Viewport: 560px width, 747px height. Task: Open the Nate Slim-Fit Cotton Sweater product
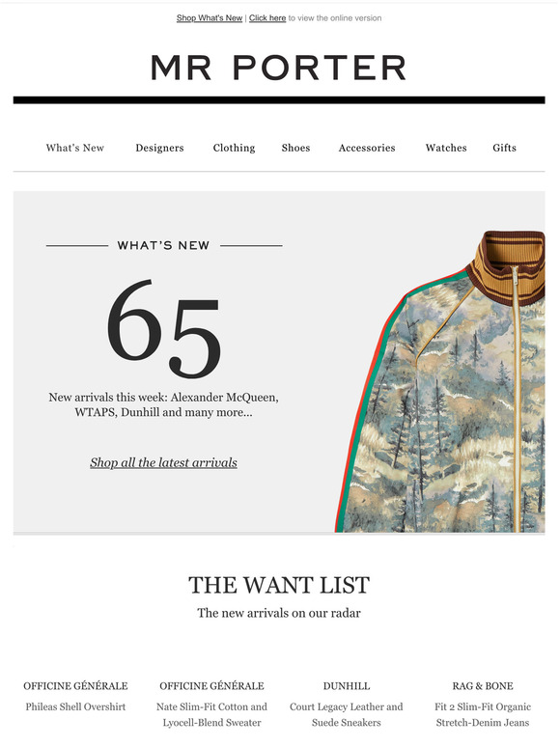click(211, 714)
